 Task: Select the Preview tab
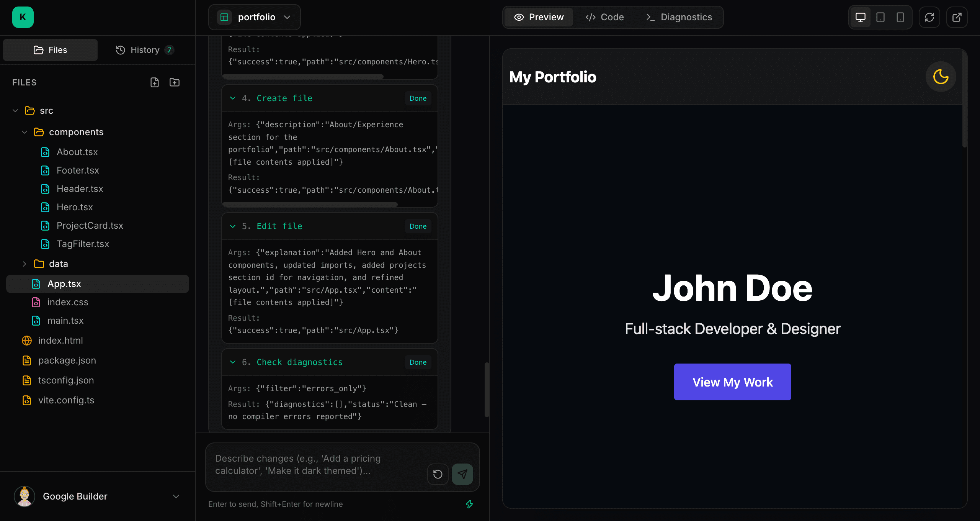(x=539, y=17)
